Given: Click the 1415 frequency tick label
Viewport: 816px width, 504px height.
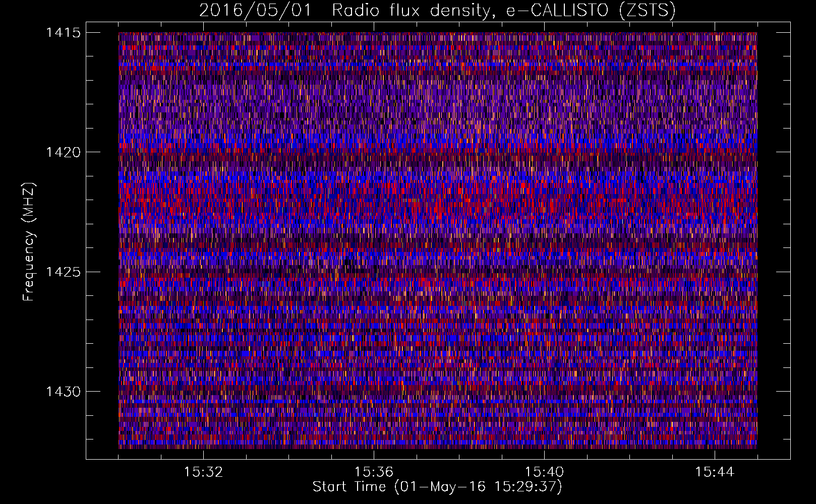Looking at the screenshot, I should point(63,33).
